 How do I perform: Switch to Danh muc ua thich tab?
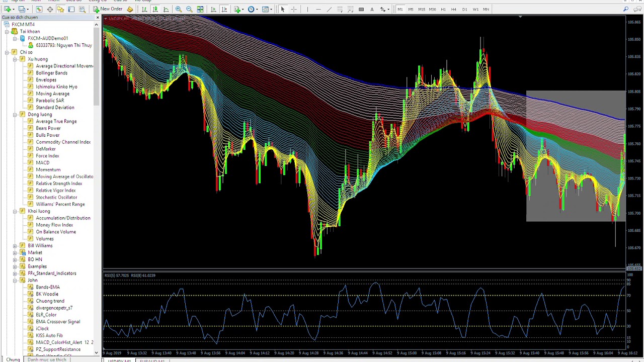(x=47, y=359)
